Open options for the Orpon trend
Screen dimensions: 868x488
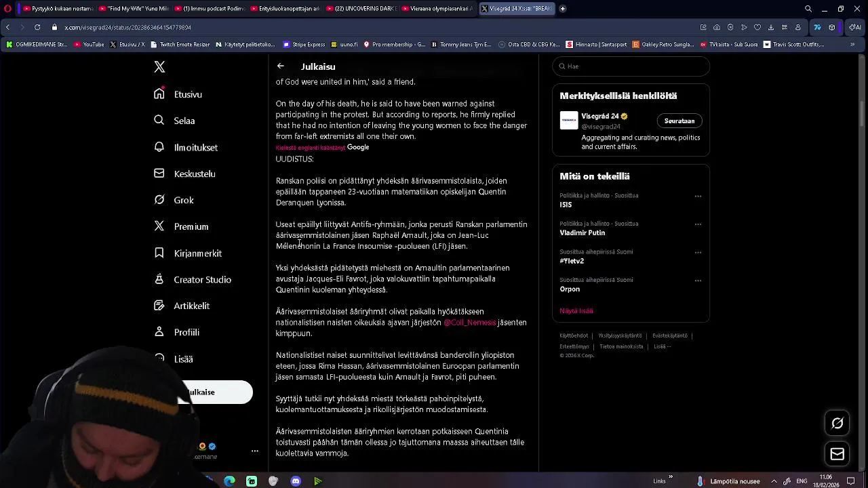(698, 281)
